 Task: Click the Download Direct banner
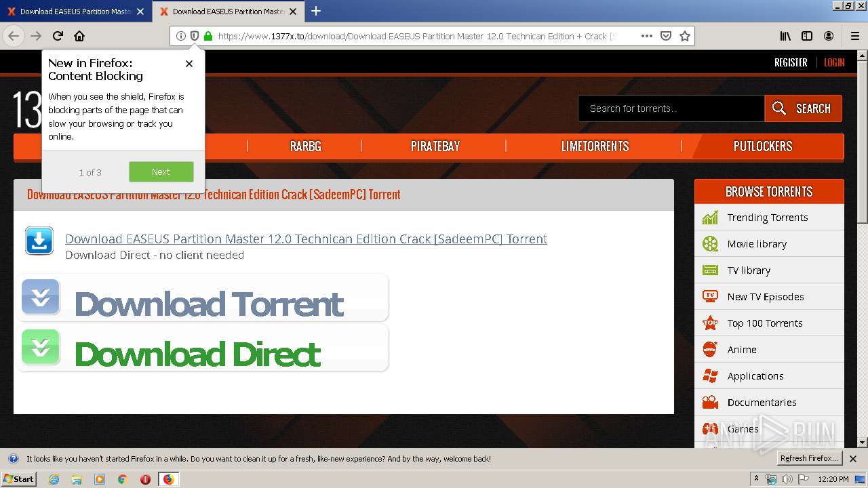tap(203, 348)
